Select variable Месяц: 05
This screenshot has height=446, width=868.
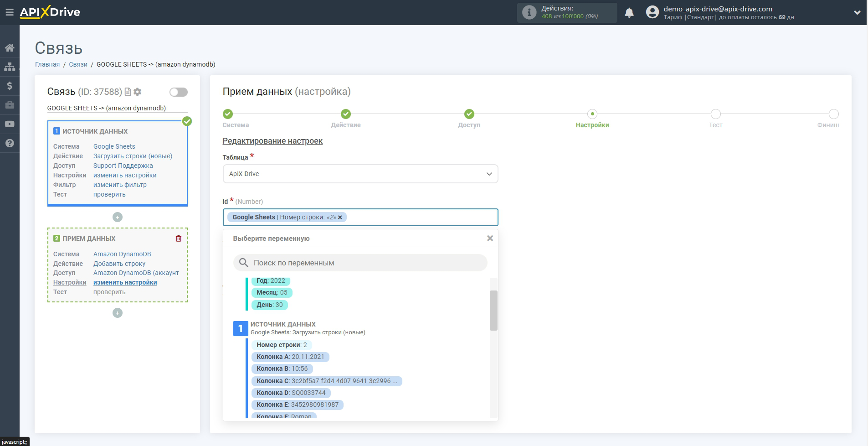(272, 292)
